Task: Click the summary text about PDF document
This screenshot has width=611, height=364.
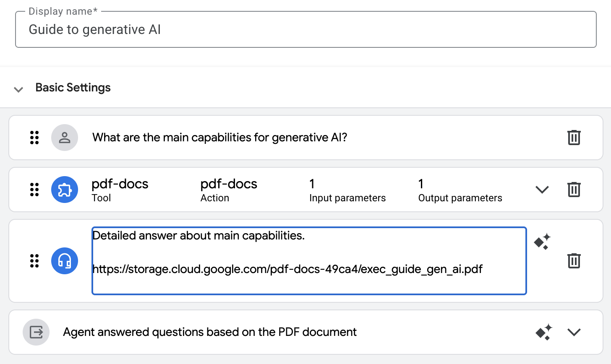Action: 210,332
